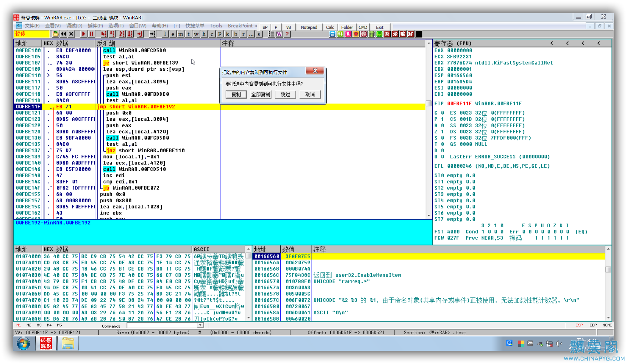This screenshot has width=627, height=364.
Task: Click M1 memory bookmark tab
Action: (x=18, y=325)
